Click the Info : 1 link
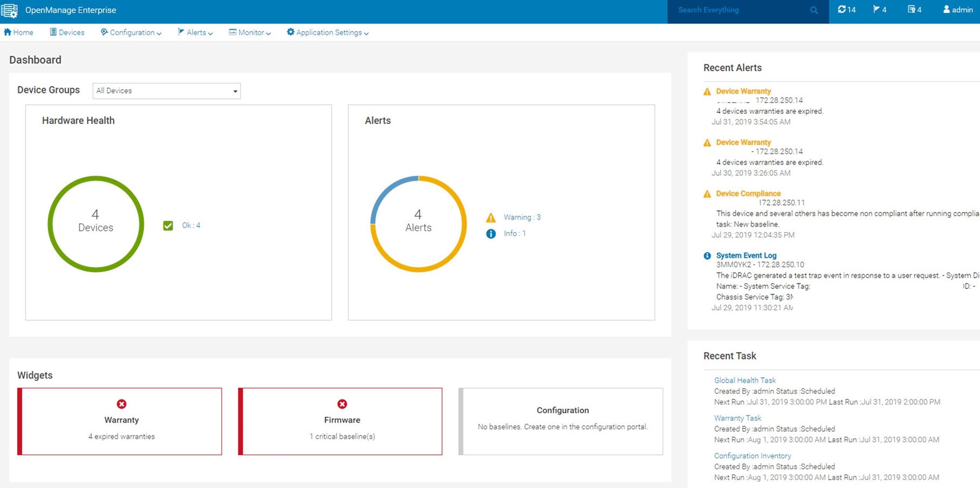The height and width of the screenshot is (488, 980). point(514,233)
